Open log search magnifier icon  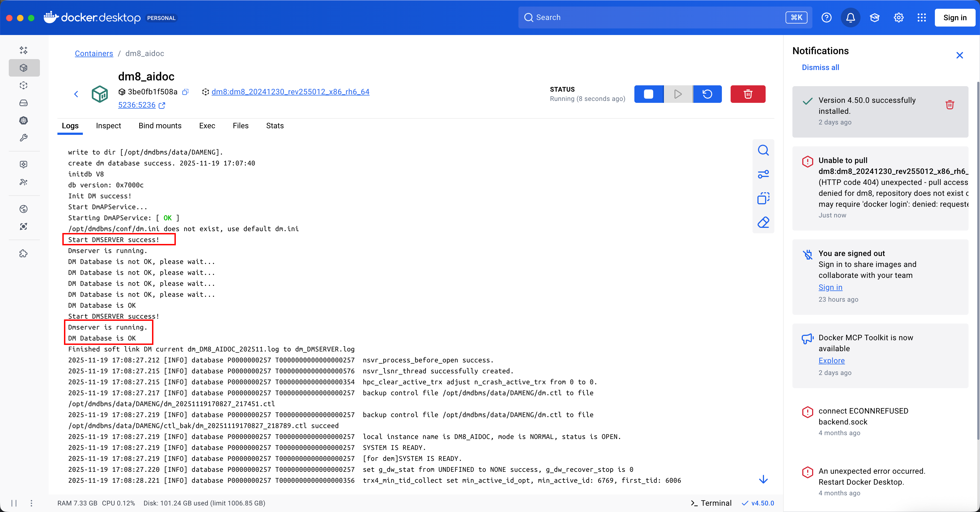(763, 151)
